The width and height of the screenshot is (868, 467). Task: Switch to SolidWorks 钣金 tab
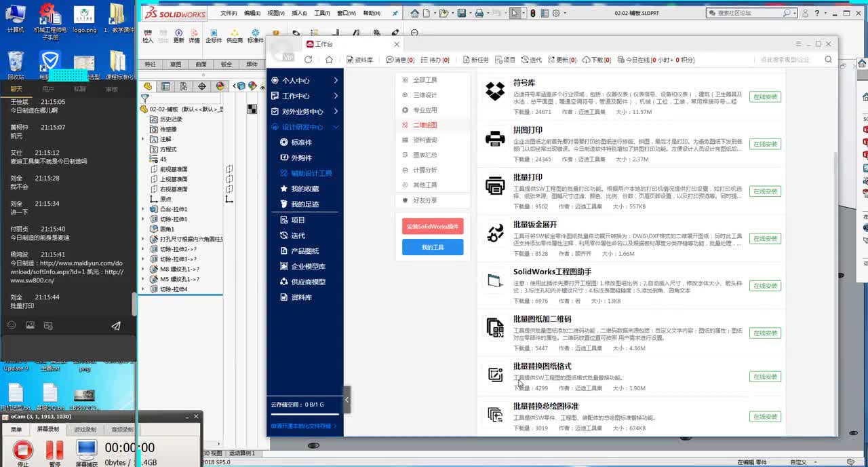tap(226, 64)
